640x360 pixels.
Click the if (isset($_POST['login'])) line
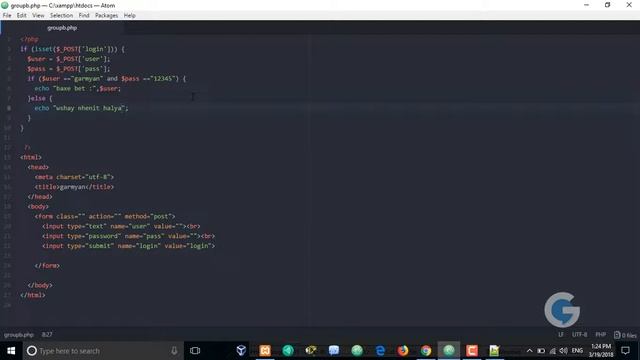click(72, 49)
